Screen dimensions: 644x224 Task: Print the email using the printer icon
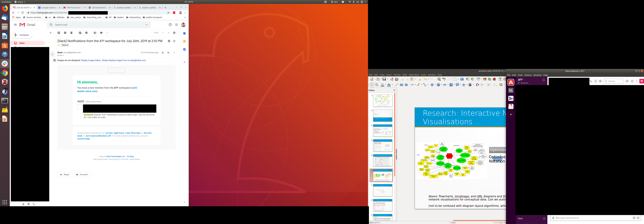[x=169, y=41]
